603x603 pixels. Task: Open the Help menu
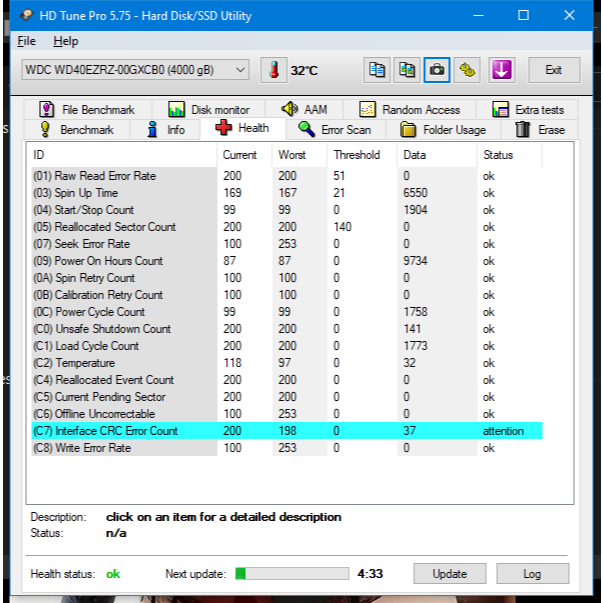[x=65, y=41]
